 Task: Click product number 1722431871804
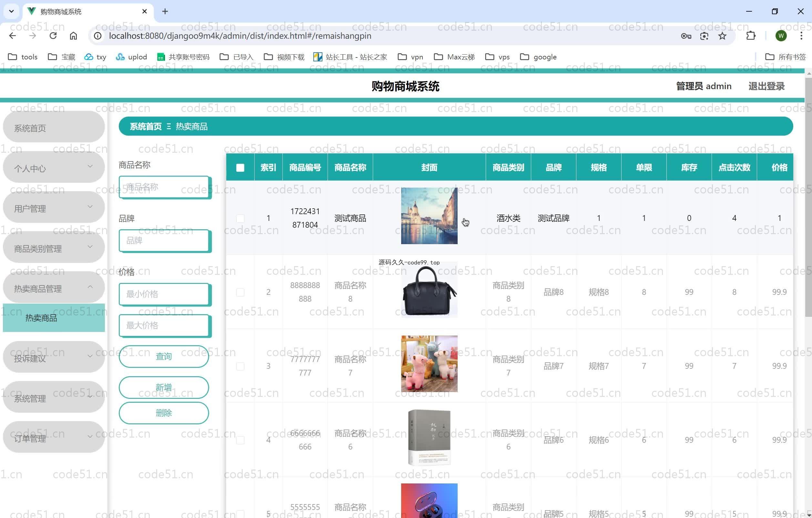tap(305, 218)
